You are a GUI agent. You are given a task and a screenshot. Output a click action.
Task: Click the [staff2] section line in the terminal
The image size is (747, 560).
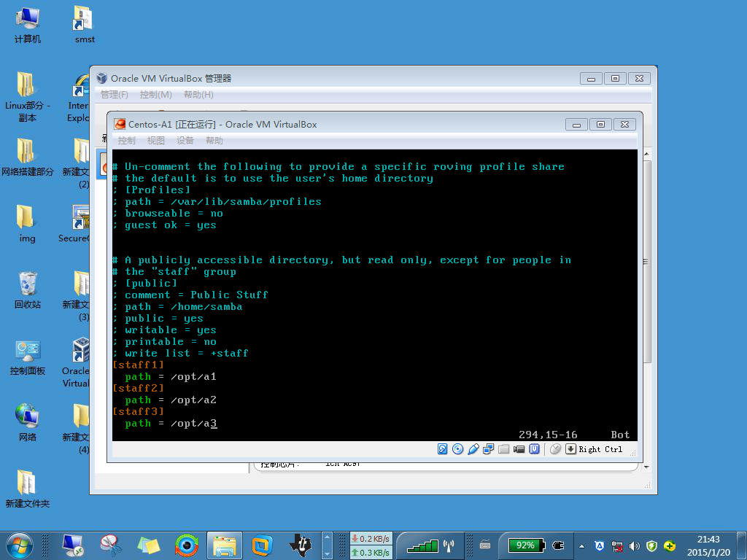tap(138, 388)
